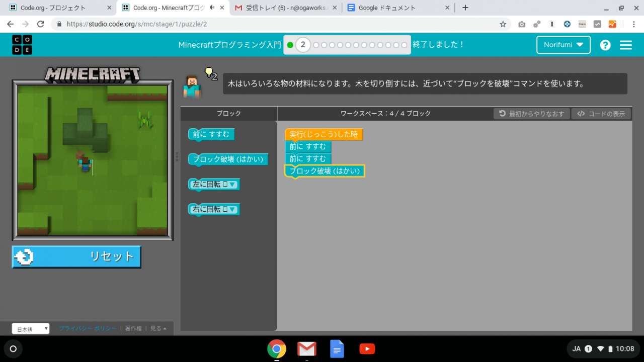
Task: Mute audio on the Minecraft tab
Action: pos(212,8)
